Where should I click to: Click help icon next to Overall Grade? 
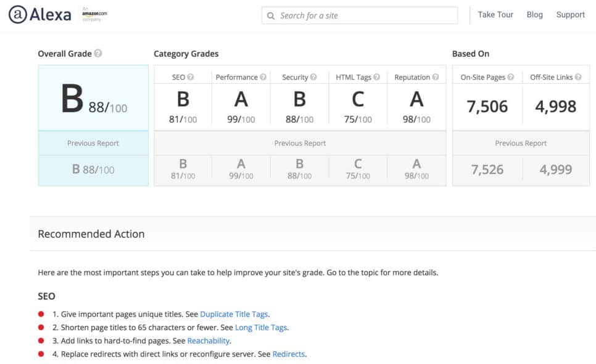(x=98, y=54)
